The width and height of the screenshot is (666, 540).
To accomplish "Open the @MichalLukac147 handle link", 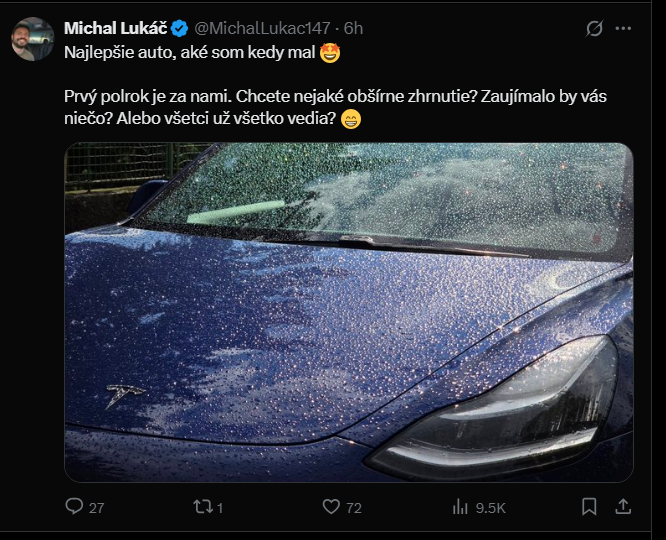I will [x=262, y=28].
